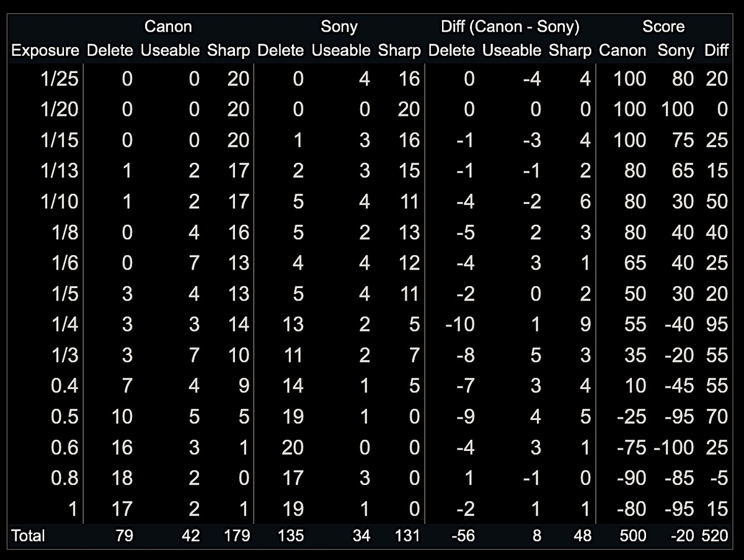The width and height of the screenshot is (744, 560).
Task: Click the Canon score total '500'
Action: coord(633,535)
